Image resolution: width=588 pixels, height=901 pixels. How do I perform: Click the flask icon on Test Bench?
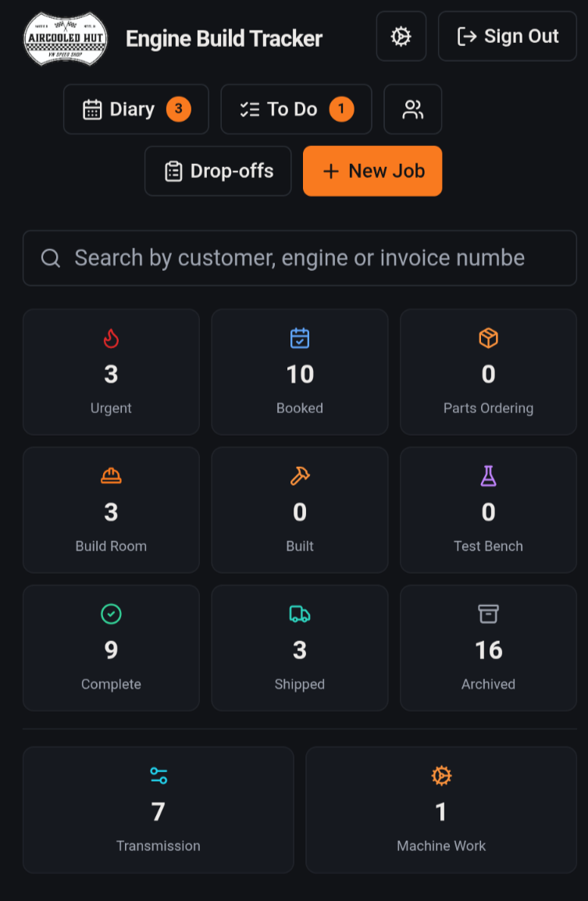coord(489,476)
